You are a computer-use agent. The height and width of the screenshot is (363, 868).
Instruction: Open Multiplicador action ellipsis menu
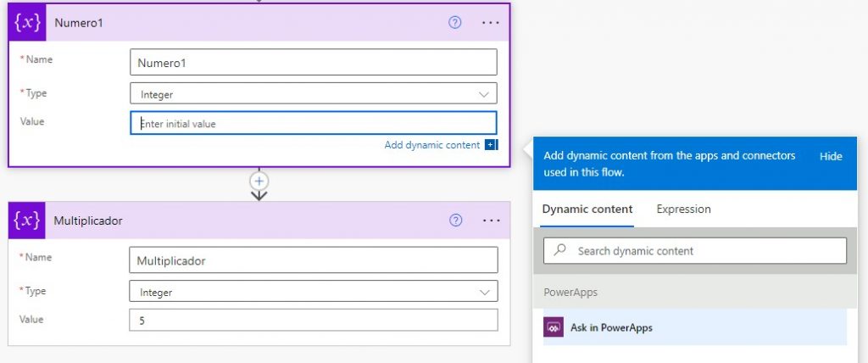(491, 221)
